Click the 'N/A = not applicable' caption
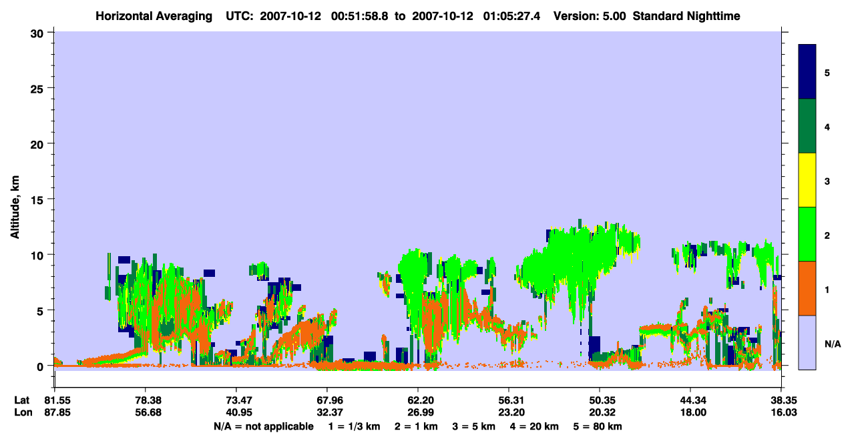This screenshot has height=445, width=868. pyautogui.click(x=264, y=426)
